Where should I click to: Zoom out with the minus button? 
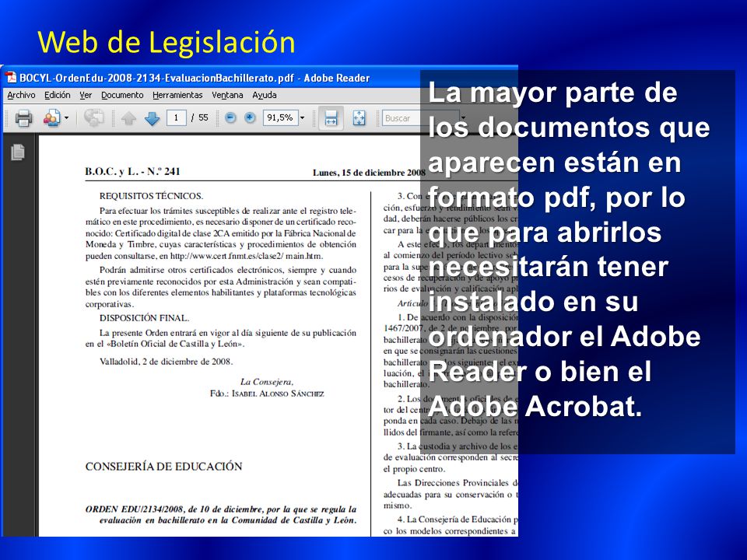(x=230, y=117)
